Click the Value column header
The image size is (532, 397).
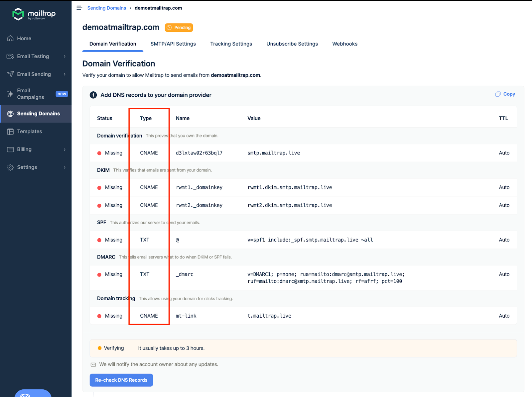(x=254, y=118)
